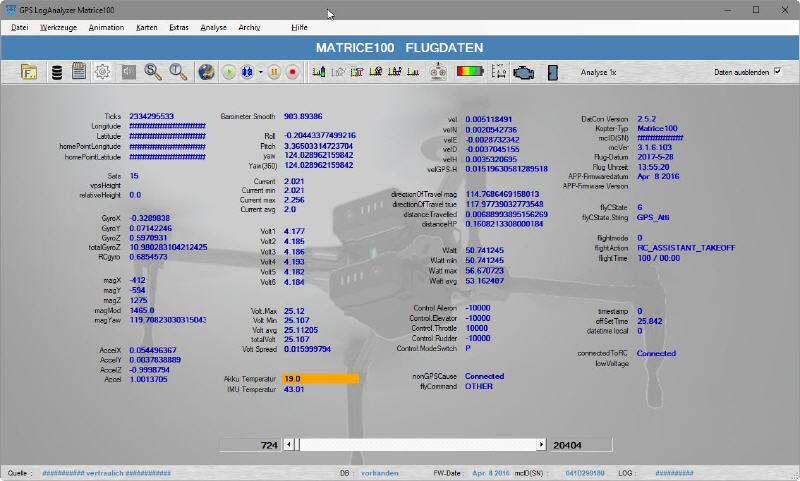Click status bar DB value vorhanden
Screen dimensions: 800x481
pyautogui.click(x=380, y=473)
